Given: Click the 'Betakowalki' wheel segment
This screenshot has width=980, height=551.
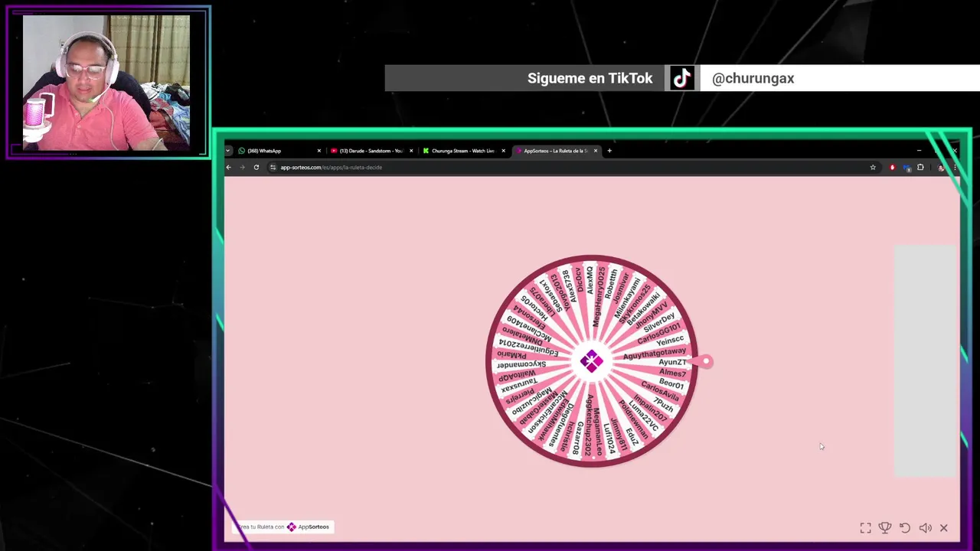Looking at the screenshot, I should click(x=643, y=309).
